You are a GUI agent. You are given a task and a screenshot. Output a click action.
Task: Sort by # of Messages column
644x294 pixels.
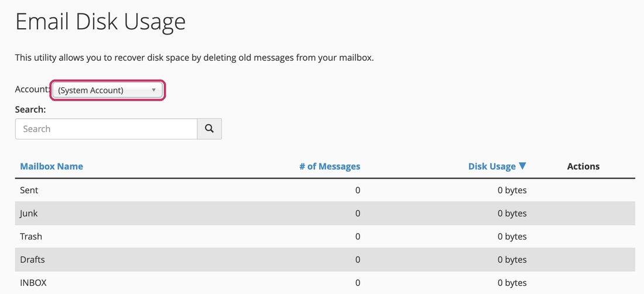(x=330, y=166)
